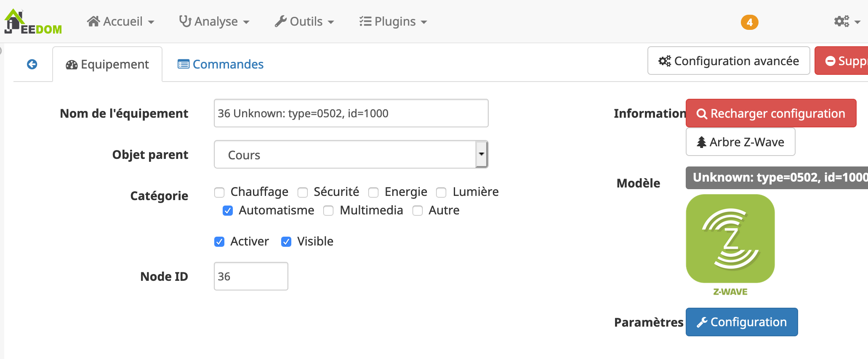This screenshot has width=868, height=359.
Task: Check the Lumière category
Action: [441, 193]
